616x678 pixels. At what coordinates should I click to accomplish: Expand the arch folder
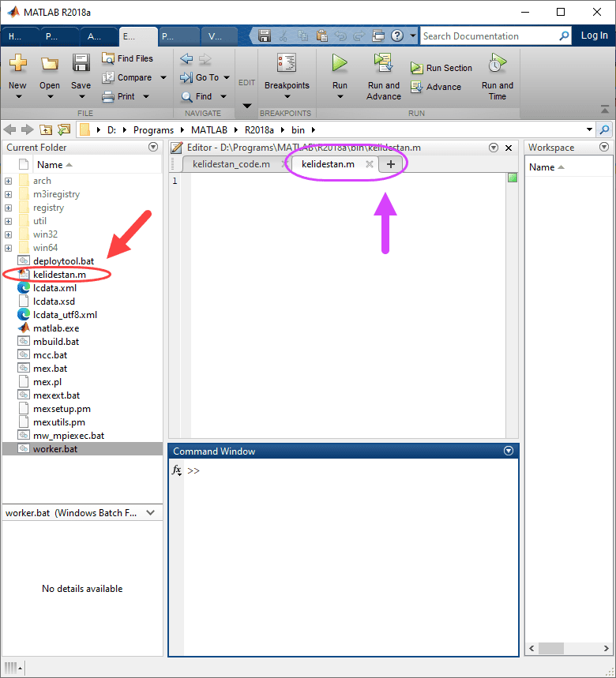(x=8, y=181)
